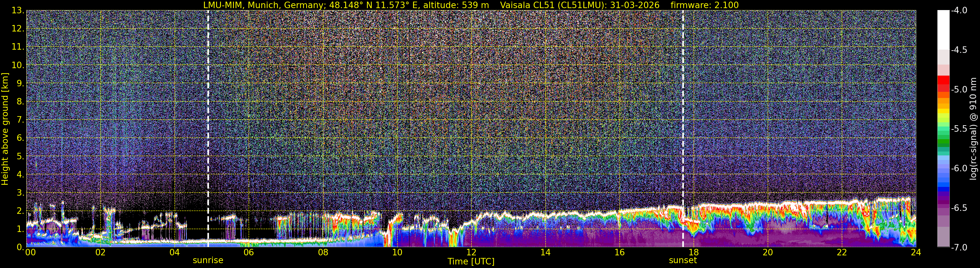Screen dimensions: 980x268
Task: Click the '12' time axis tick label
Action: (x=471, y=252)
